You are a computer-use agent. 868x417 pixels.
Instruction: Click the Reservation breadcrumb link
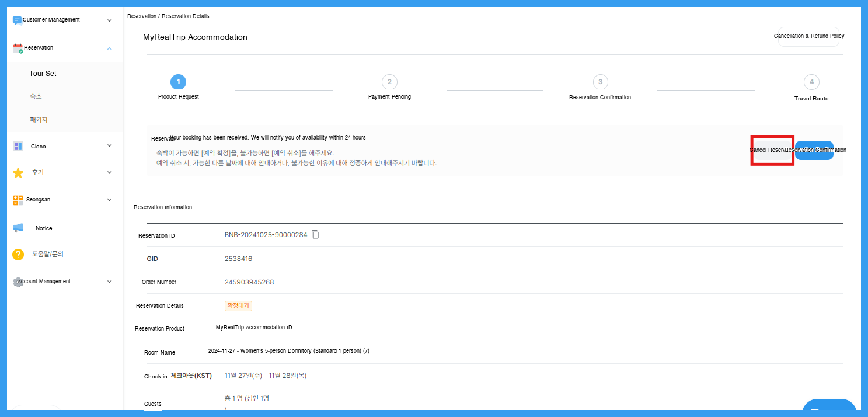pyautogui.click(x=142, y=16)
